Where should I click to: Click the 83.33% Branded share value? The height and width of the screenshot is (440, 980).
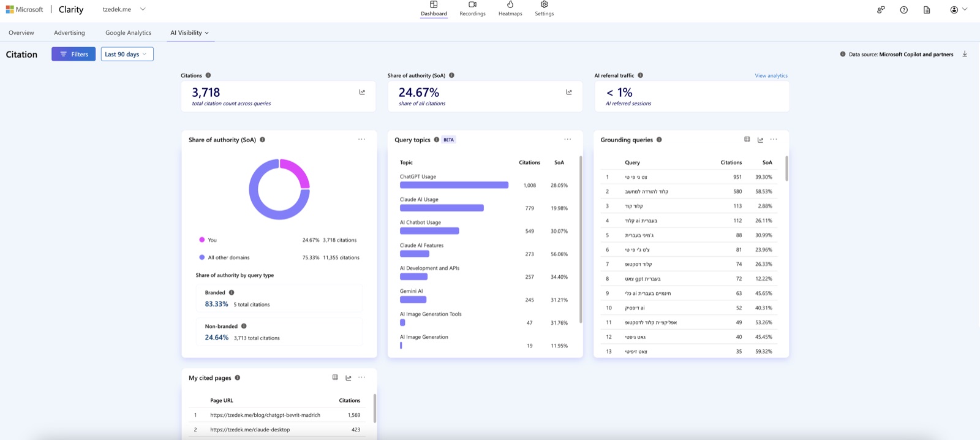(x=216, y=304)
